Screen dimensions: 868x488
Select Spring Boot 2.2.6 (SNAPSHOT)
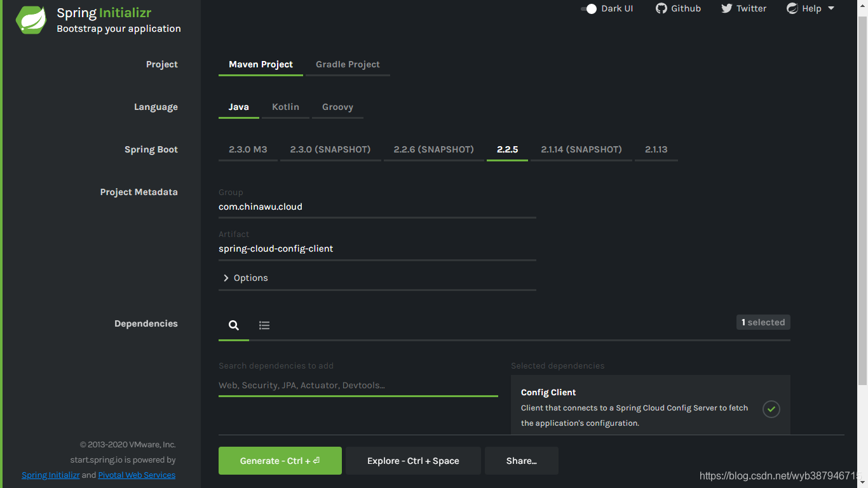pyautogui.click(x=434, y=149)
